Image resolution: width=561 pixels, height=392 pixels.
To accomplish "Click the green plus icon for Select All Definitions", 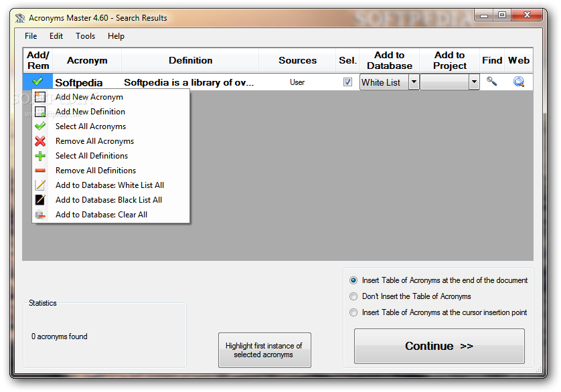I will click(x=40, y=156).
